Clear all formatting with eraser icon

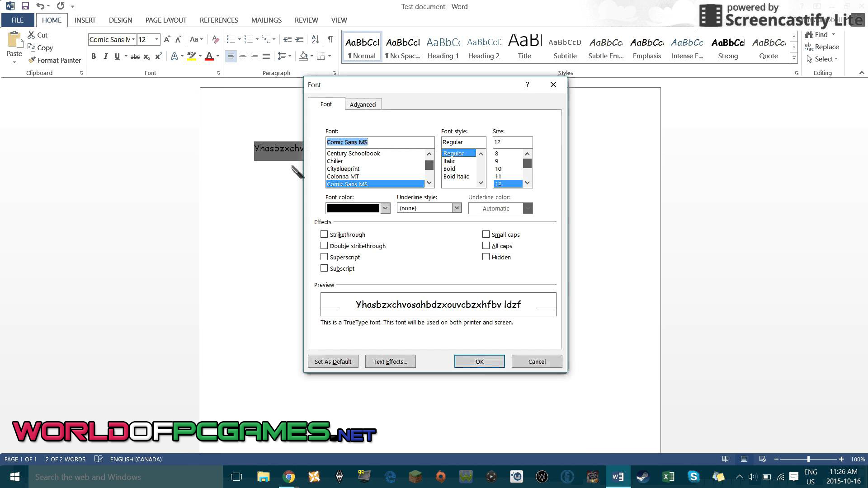click(216, 39)
